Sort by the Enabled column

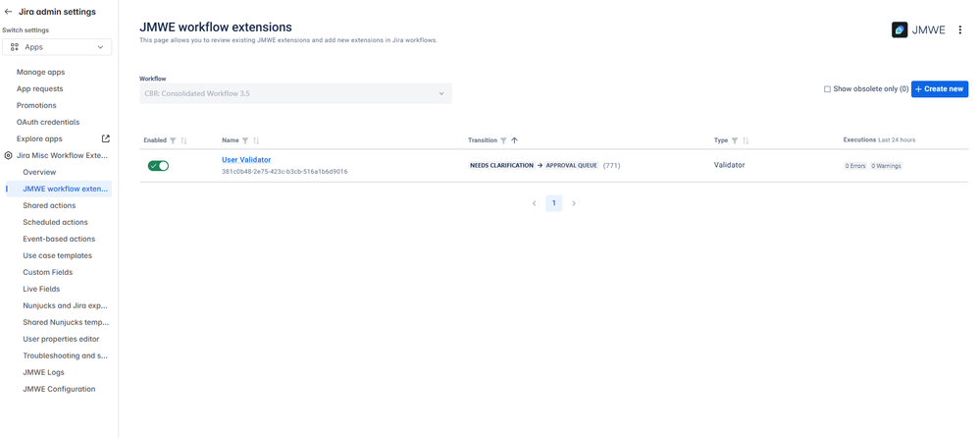click(183, 140)
